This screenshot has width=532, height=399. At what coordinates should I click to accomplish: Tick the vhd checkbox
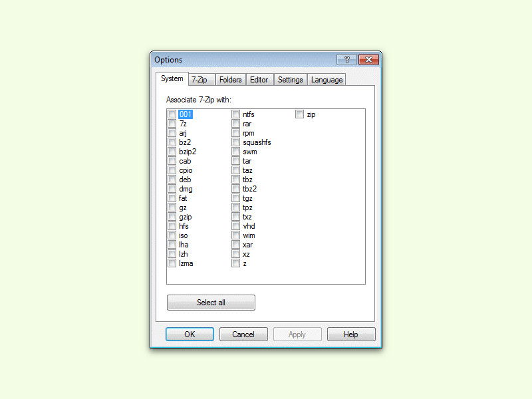tap(236, 226)
